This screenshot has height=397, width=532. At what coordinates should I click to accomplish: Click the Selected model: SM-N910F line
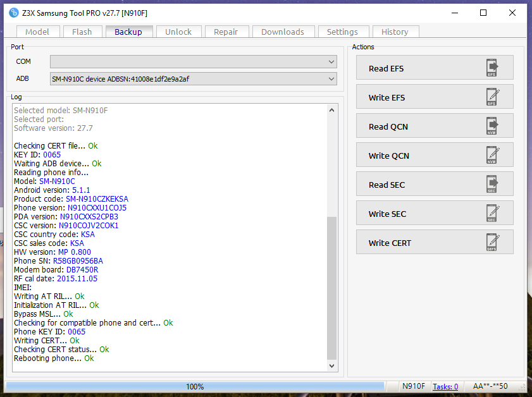[x=61, y=110]
